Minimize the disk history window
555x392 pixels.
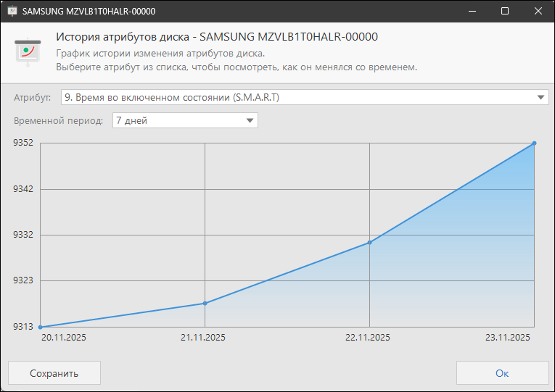click(x=472, y=12)
